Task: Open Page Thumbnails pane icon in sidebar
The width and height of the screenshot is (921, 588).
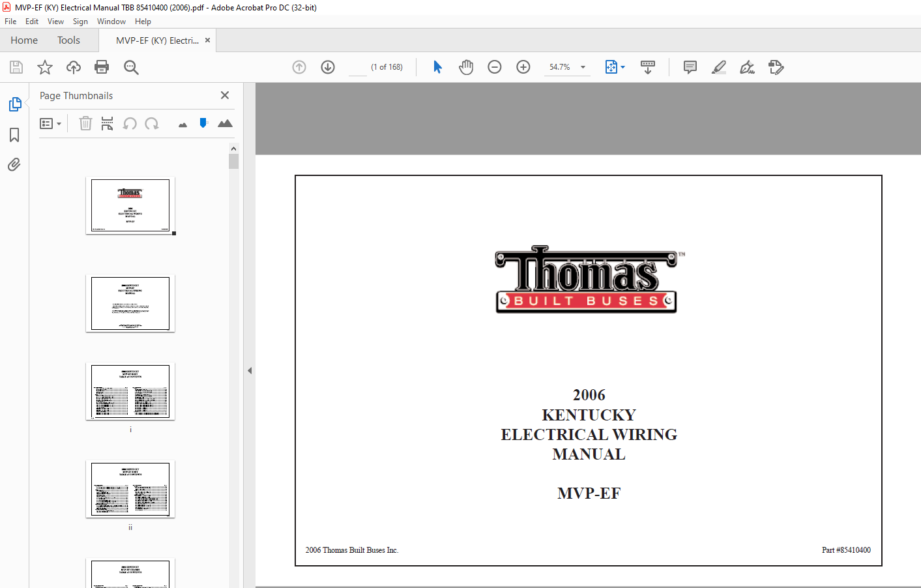Action: pos(15,104)
